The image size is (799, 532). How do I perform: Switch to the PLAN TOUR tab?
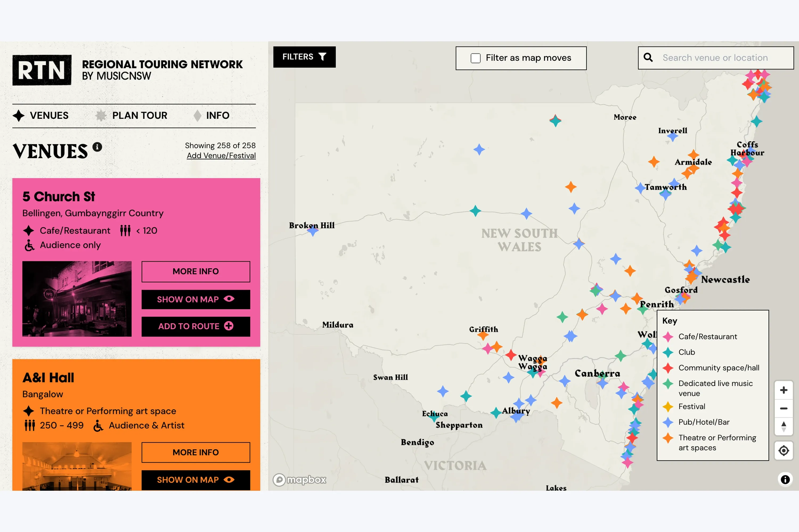(x=131, y=116)
